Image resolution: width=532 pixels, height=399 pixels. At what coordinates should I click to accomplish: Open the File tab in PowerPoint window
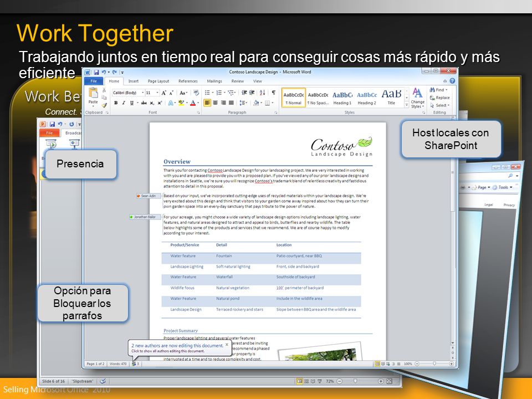[49, 133]
